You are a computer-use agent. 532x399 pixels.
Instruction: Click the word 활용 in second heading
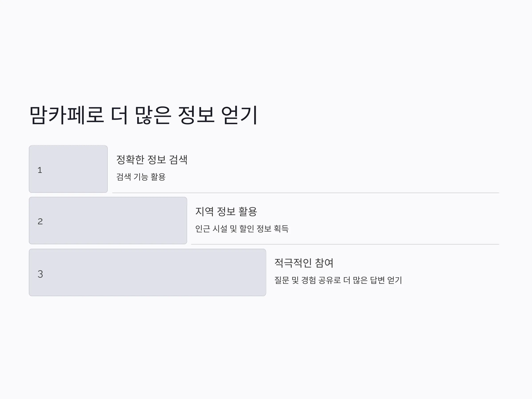pyautogui.click(x=248, y=211)
